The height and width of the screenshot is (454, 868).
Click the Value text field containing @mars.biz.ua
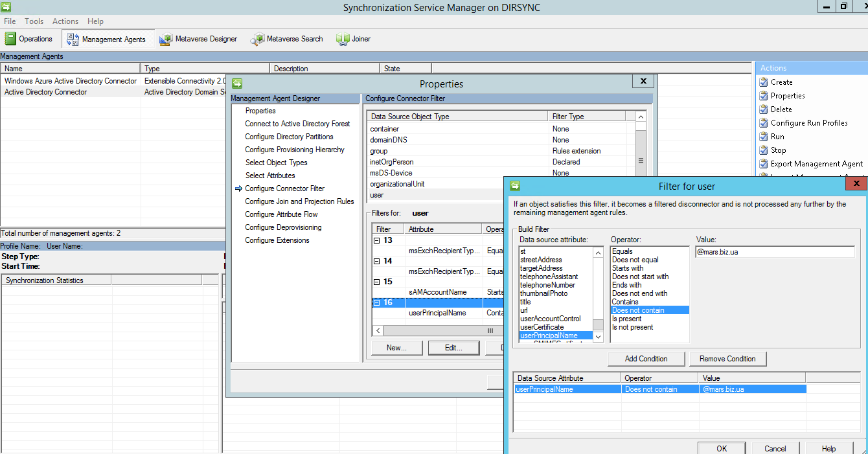(x=775, y=252)
